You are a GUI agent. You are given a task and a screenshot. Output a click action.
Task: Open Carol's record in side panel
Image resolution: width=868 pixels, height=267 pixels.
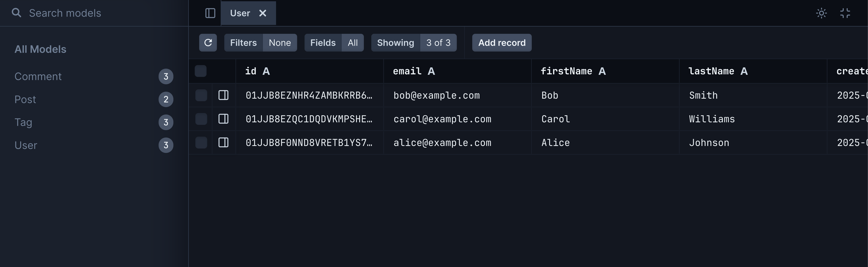click(x=223, y=119)
